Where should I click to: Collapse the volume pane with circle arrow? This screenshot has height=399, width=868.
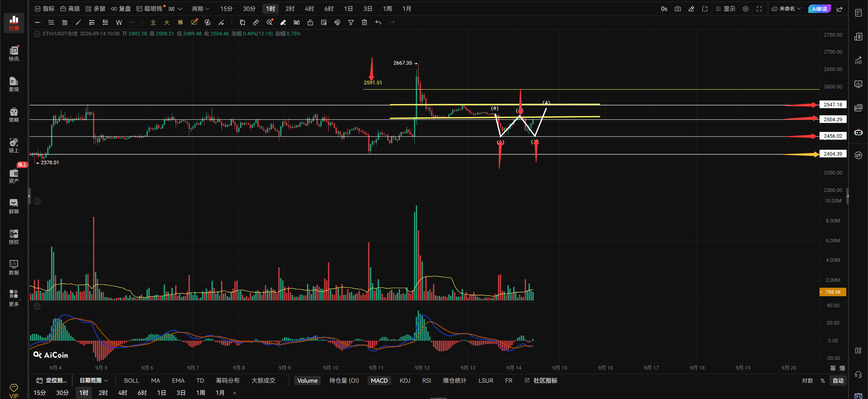tap(37, 201)
